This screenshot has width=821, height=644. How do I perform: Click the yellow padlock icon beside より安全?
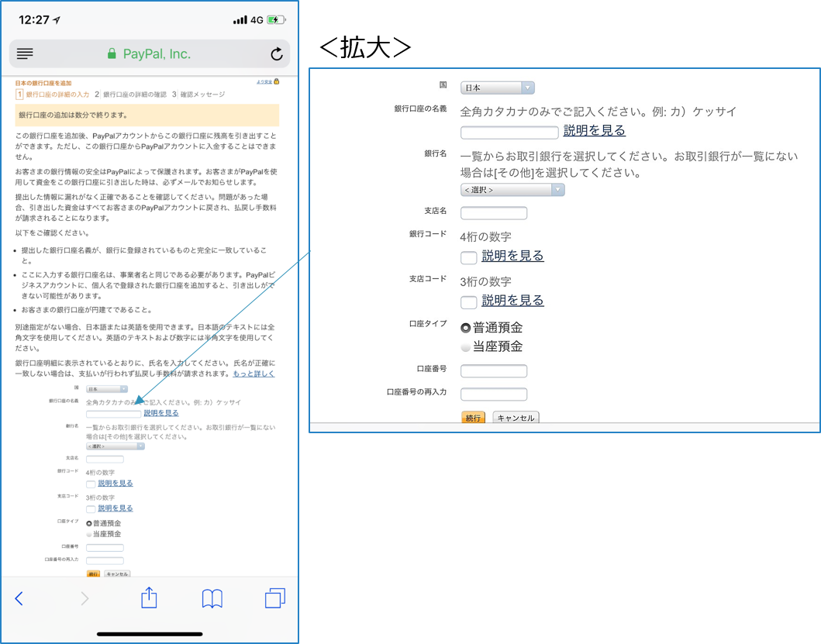click(x=277, y=81)
